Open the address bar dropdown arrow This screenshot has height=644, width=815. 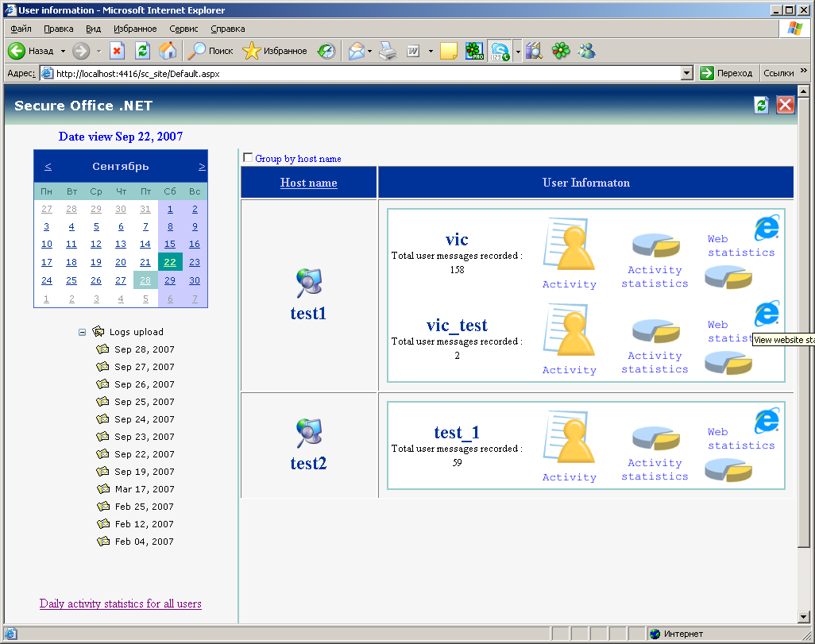pyautogui.click(x=687, y=73)
